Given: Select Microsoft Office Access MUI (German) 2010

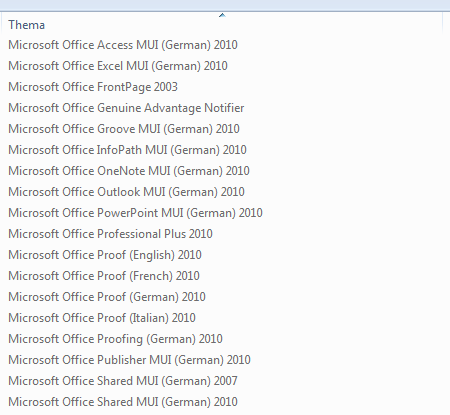Looking at the screenshot, I should (x=123, y=45).
